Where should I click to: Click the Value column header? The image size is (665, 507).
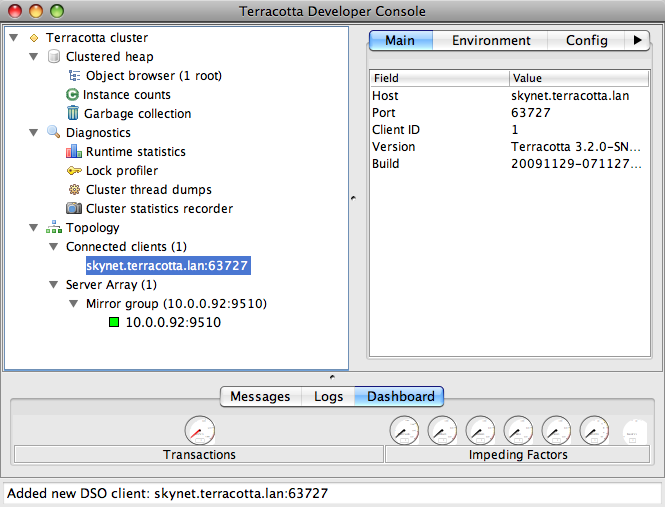pos(579,78)
